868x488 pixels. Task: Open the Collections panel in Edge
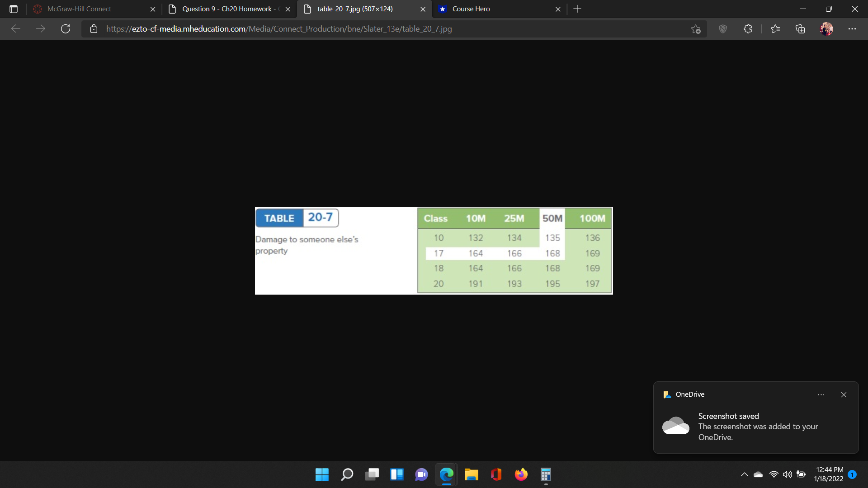[x=800, y=28]
